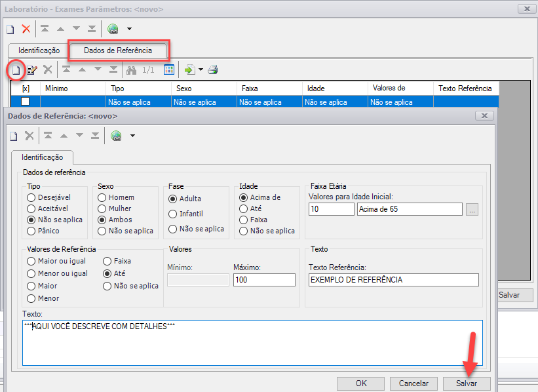Click edit row icon in grid toolbar
The width and height of the screenshot is (538, 392).
point(32,70)
